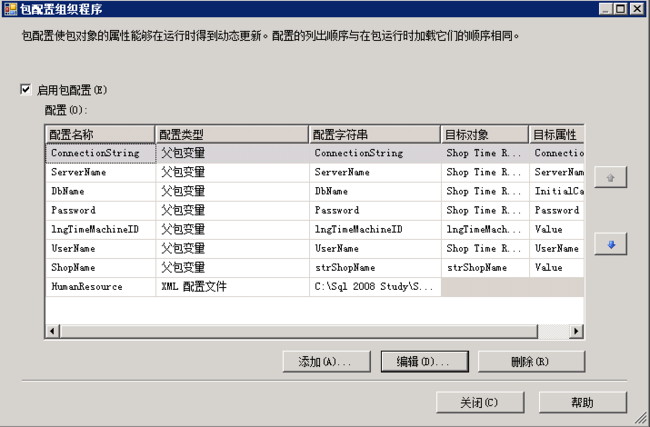Click the C:\Sql 2008 Study path cell

coord(375,286)
